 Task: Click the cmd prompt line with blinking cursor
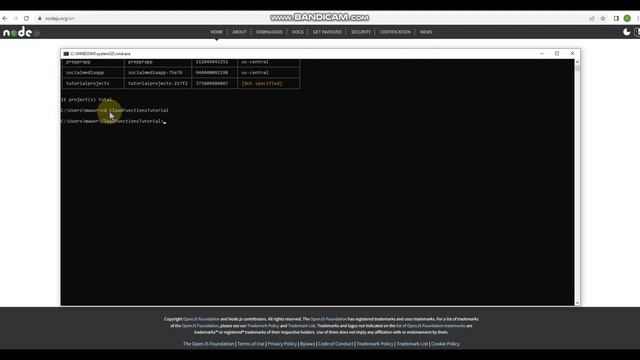coord(113,121)
